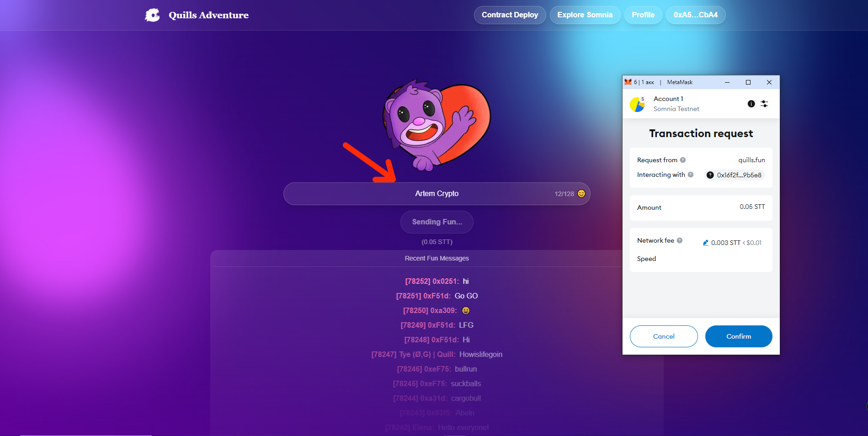Minimize the MetaMask popup window
The width and height of the screenshot is (868, 436).
727,82
